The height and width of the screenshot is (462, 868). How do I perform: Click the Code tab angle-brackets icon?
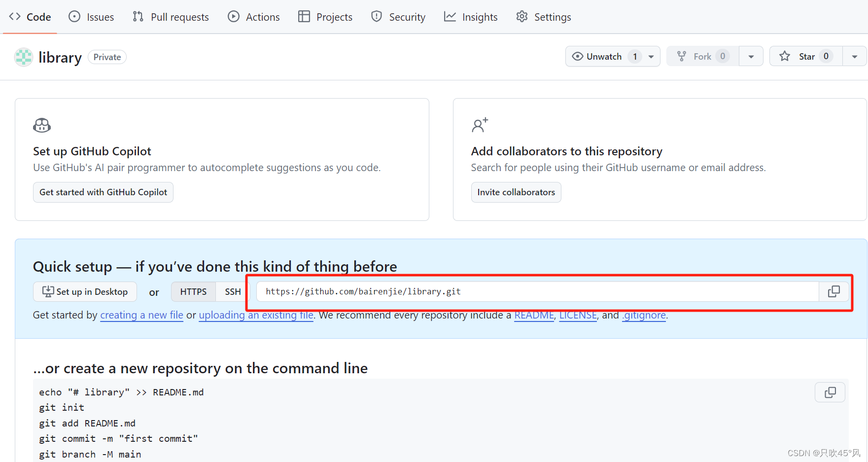tap(15, 16)
